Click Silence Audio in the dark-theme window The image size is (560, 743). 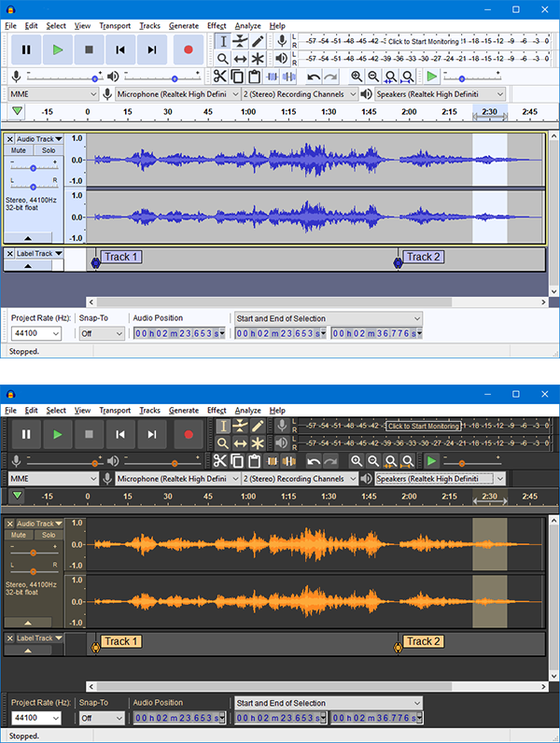point(289,461)
